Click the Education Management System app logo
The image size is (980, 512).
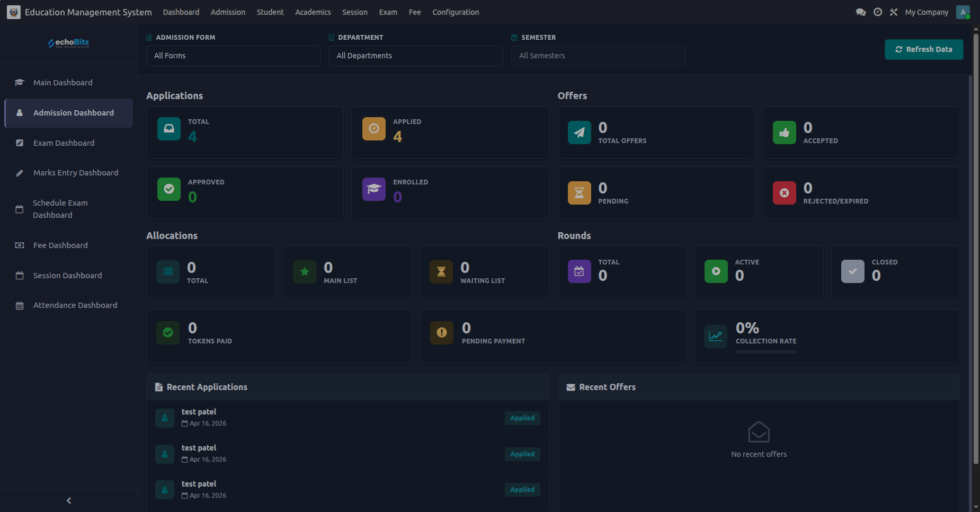[14, 12]
